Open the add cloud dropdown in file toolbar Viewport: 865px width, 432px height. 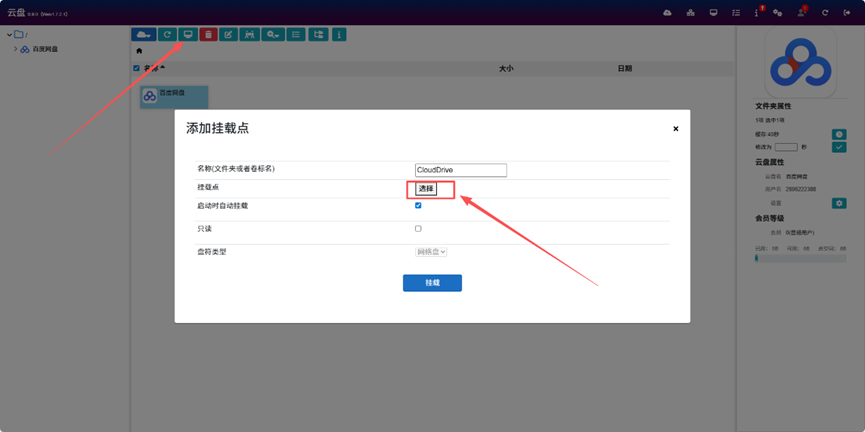(143, 34)
